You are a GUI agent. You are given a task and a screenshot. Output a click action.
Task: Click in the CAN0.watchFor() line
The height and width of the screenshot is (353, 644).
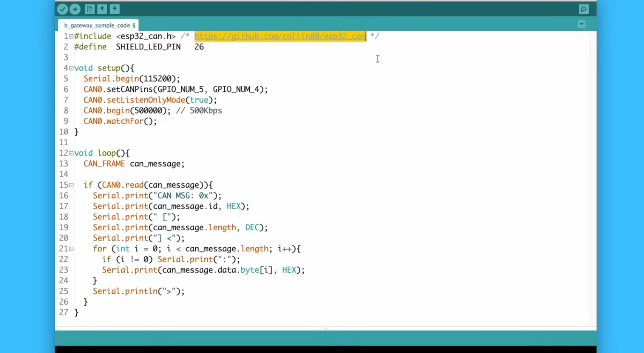(x=120, y=121)
